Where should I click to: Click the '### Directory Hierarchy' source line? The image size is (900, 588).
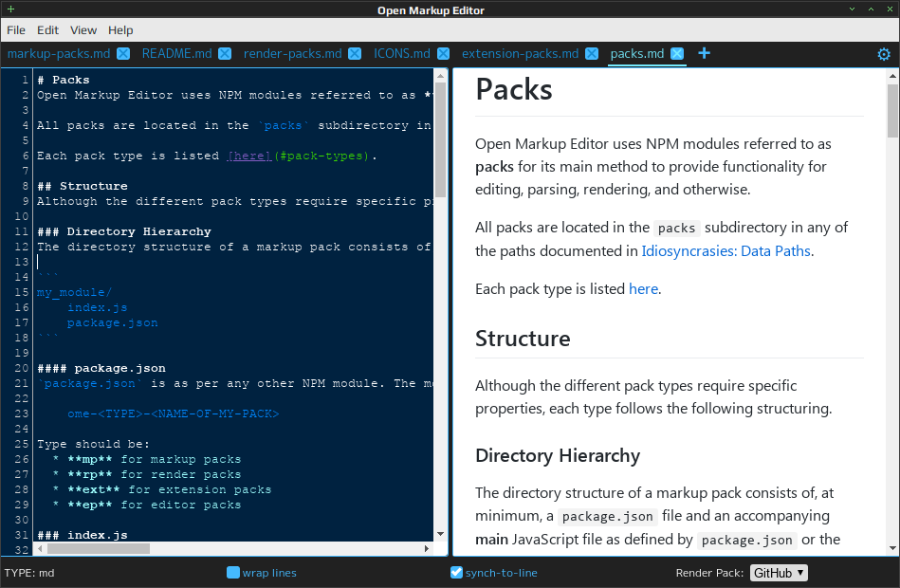coord(124,231)
